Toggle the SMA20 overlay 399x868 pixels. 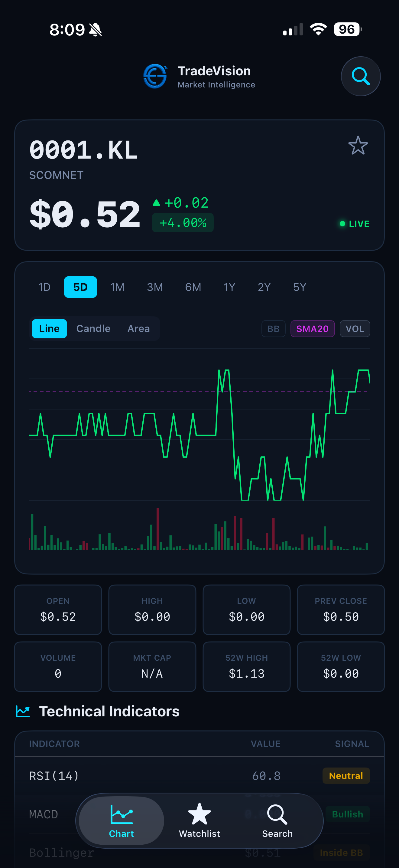[x=313, y=329]
